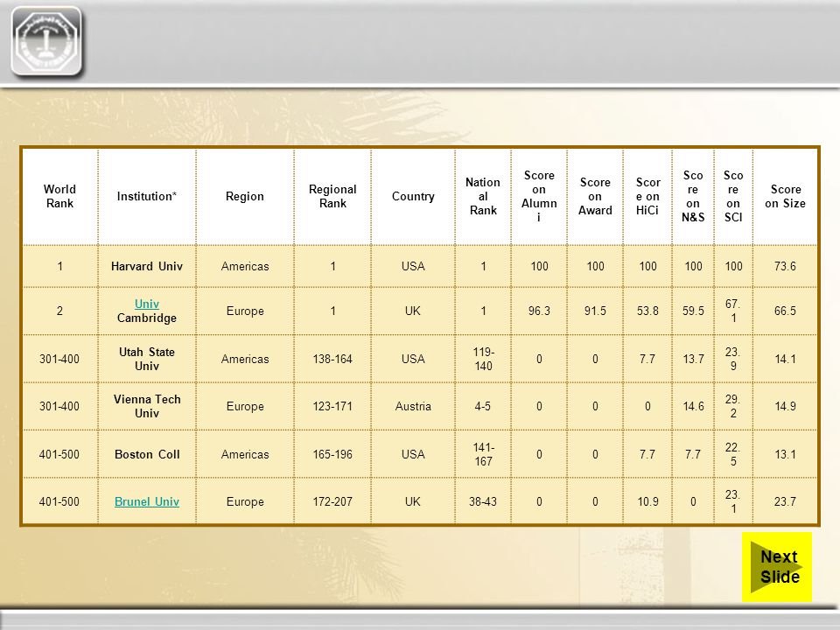Viewport: 840px width, 630px height.
Task: Select national rank 4-5 cell
Action: (483, 406)
